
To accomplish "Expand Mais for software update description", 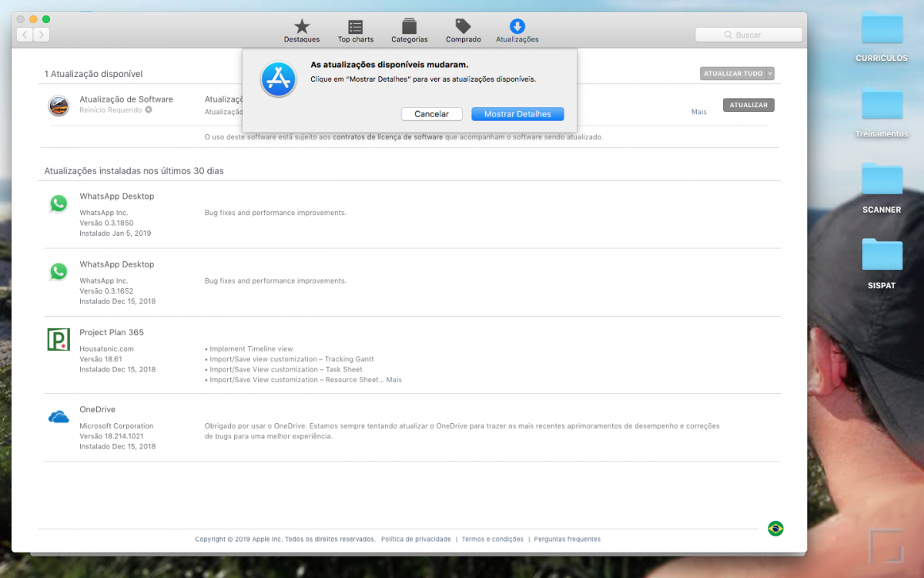I will point(698,112).
